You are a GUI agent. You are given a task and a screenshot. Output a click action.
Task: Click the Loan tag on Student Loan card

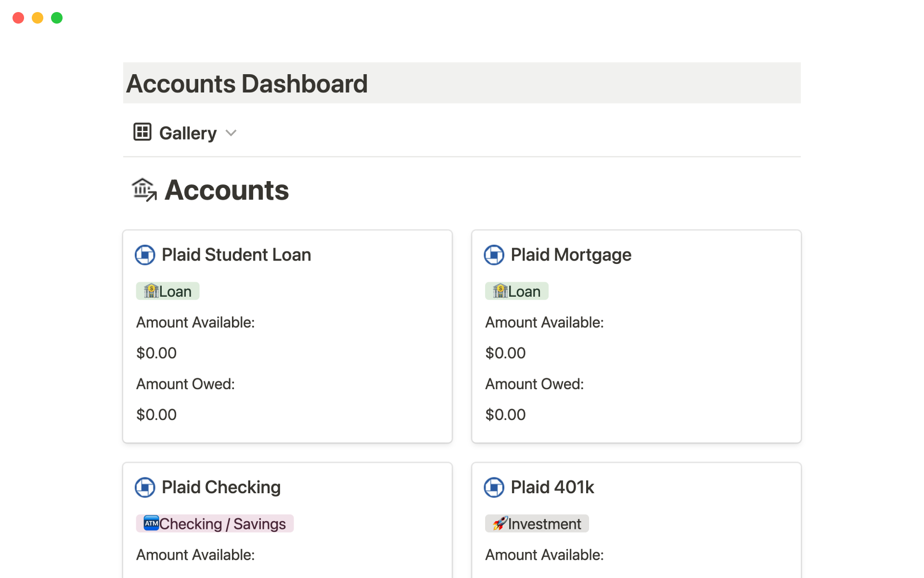[x=167, y=291]
